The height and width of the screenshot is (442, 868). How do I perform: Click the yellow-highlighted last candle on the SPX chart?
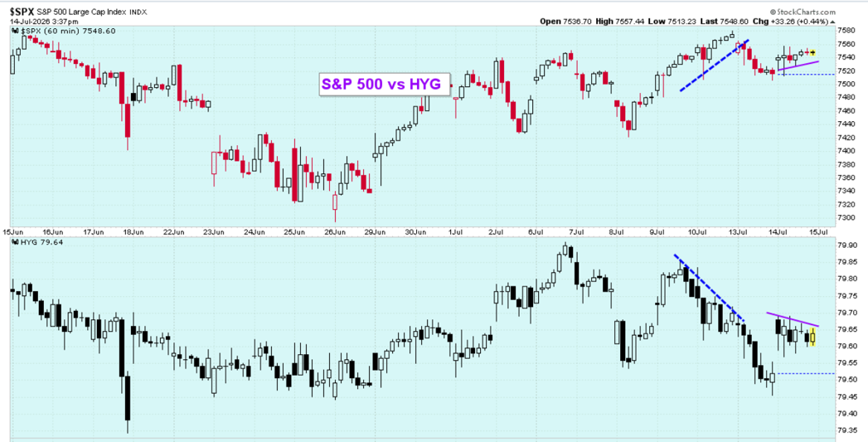[812, 52]
